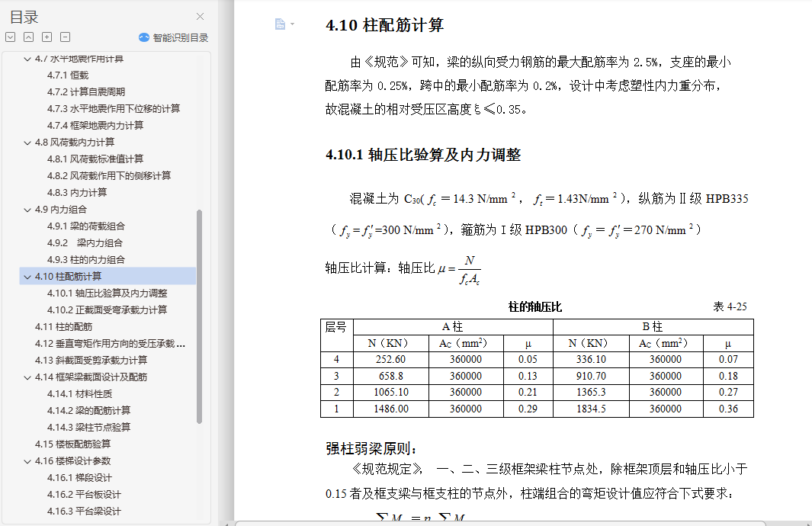Click the collapse-all up-chevron icon in 目录 toolbar
Image resolution: width=812 pixels, height=526 pixels.
28,37
